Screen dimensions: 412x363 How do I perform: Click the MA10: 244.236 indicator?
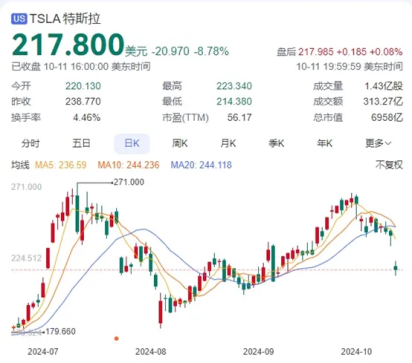coord(128,165)
